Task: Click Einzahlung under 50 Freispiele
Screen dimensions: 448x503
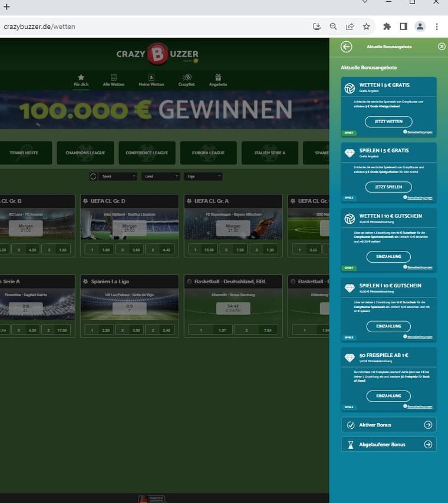Action: pos(388,396)
